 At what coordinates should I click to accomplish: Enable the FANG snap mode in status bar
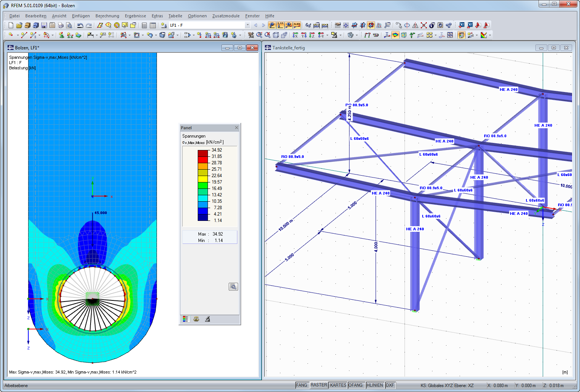point(302,385)
